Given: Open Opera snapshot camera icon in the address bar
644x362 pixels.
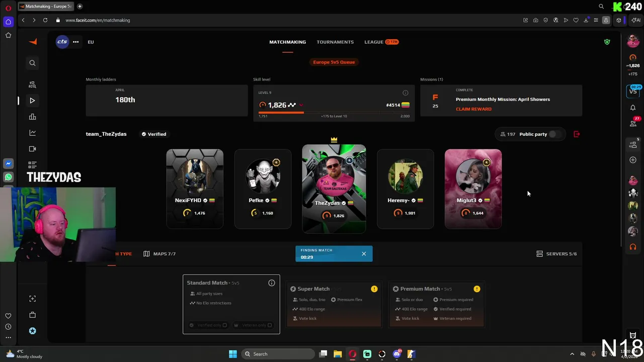Looking at the screenshot, I should point(535,20).
